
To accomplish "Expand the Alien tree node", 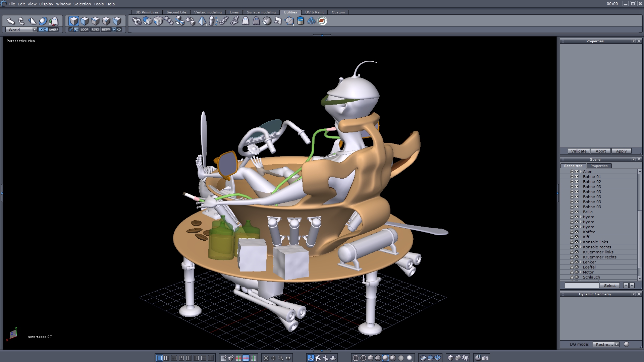I will pyautogui.click(x=581, y=172).
